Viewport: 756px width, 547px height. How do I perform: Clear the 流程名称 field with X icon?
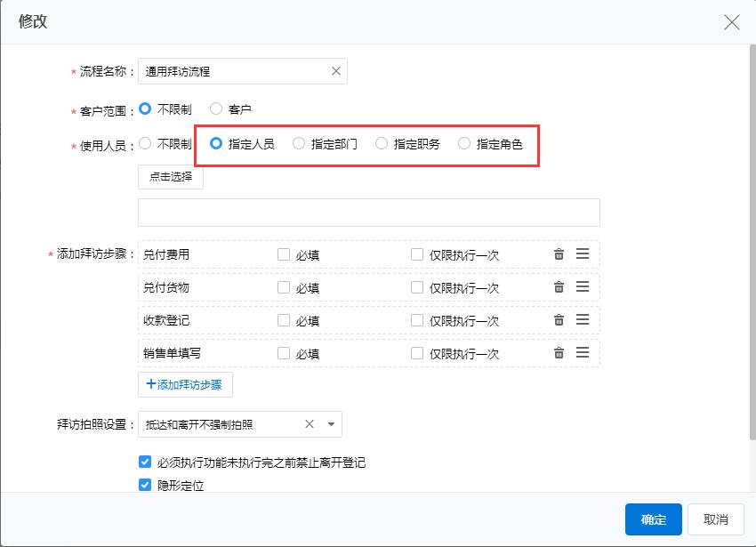coord(336,71)
